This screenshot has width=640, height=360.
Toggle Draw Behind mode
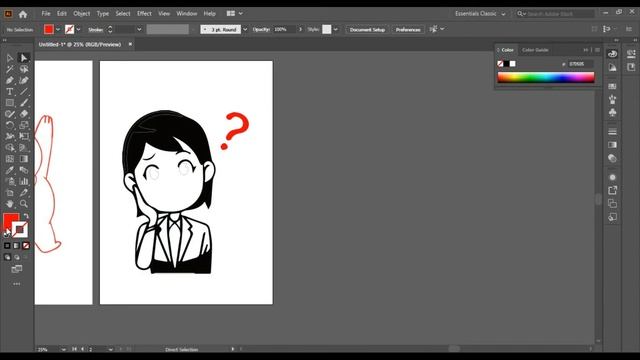coord(17,257)
